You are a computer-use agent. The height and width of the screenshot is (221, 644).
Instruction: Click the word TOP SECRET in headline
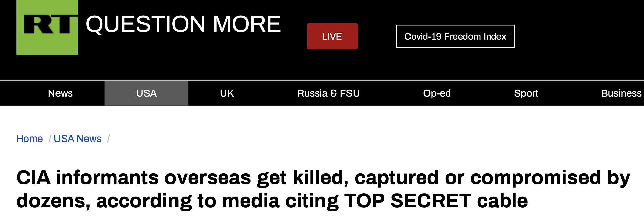pyautogui.click(x=407, y=201)
